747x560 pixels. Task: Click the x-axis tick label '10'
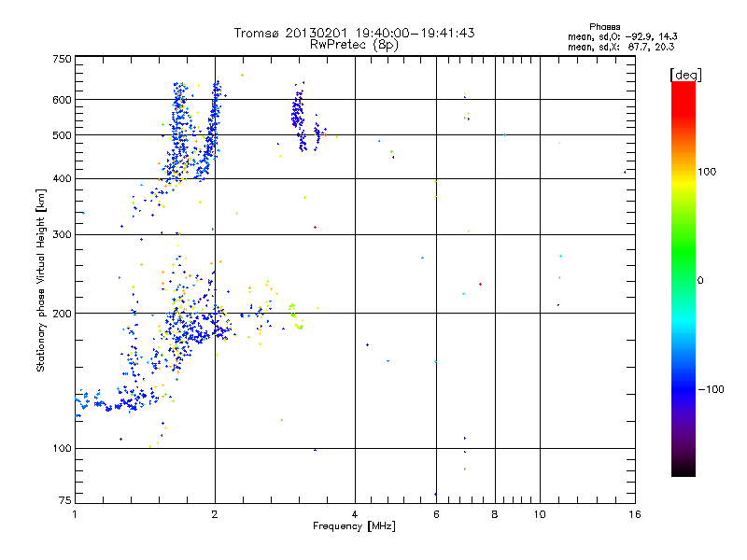point(540,514)
